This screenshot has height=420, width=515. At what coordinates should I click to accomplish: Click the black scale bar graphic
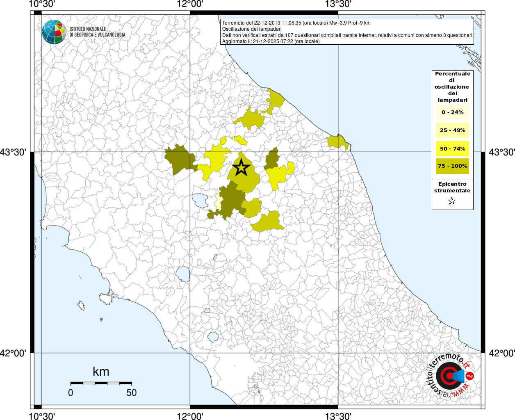pos(101,383)
